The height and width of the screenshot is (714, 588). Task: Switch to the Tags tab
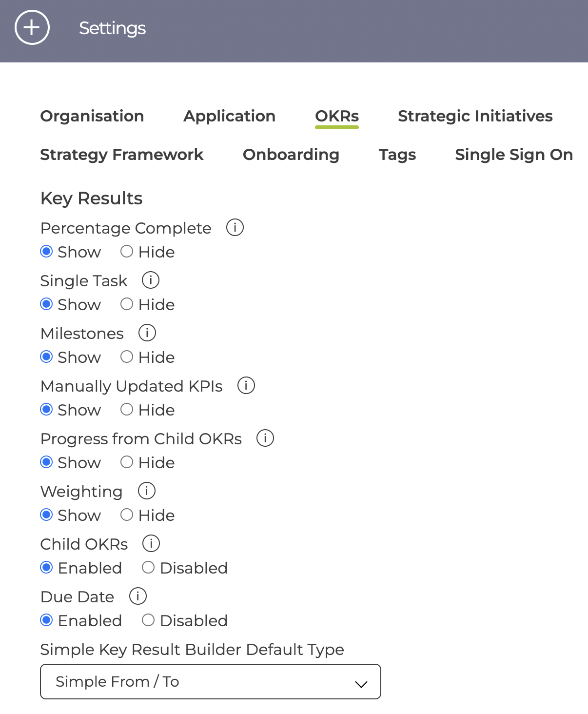coord(397,155)
